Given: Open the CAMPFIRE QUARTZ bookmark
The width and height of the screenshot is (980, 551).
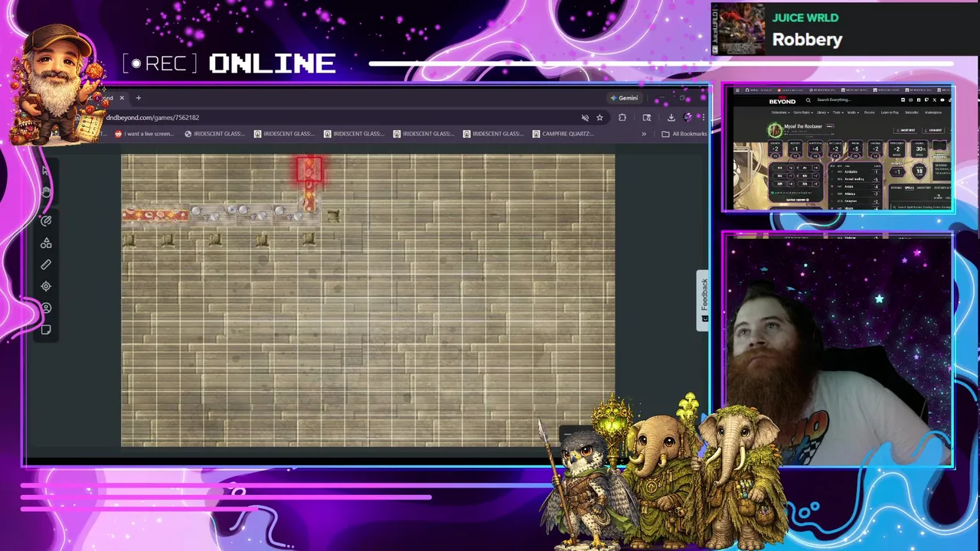Looking at the screenshot, I should (563, 134).
